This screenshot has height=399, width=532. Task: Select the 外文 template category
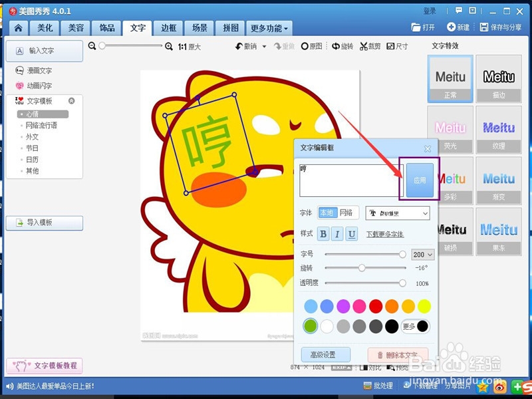tap(32, 137)
